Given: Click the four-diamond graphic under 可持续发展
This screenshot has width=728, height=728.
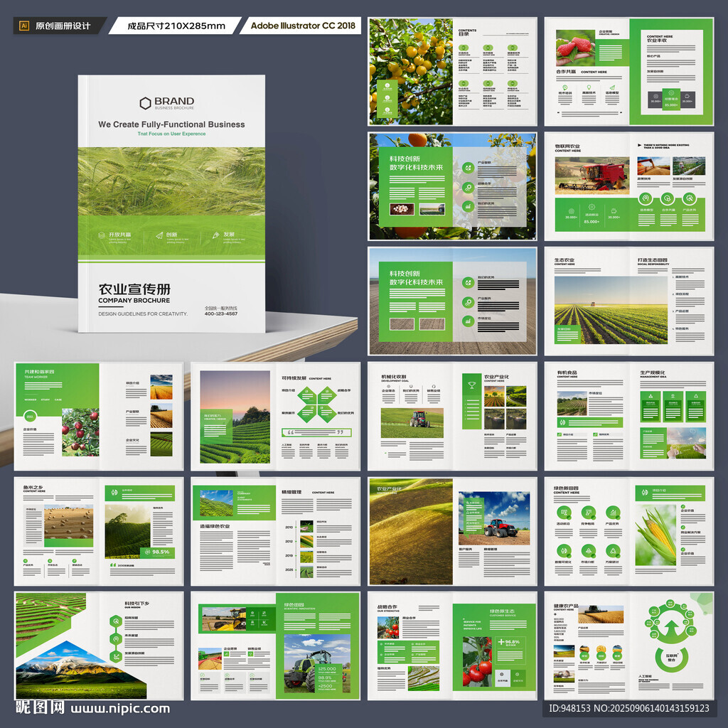Looking at the screenshot, I should pos(317,404).
